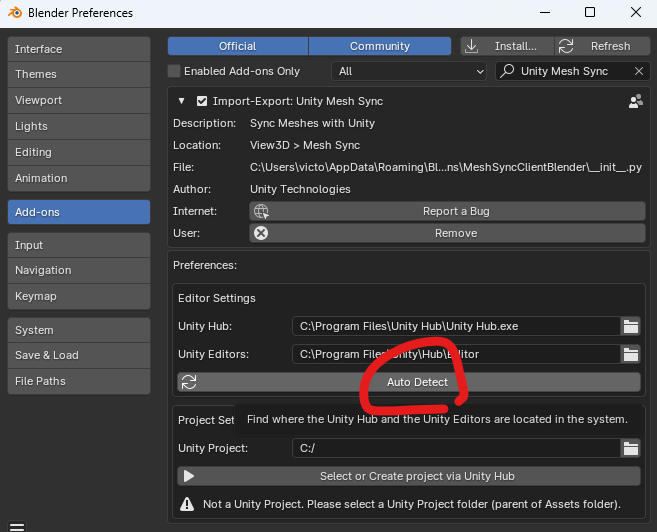Image resolution: width=657 pixels, height=532 pixels.
Task: Click the add-on file path text
Action: coord(446,168)
